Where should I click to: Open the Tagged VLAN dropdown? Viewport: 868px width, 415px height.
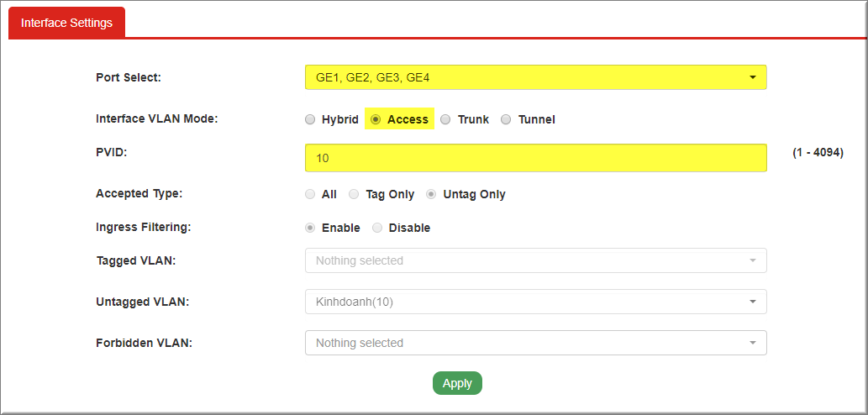click(x=535, y=260)
